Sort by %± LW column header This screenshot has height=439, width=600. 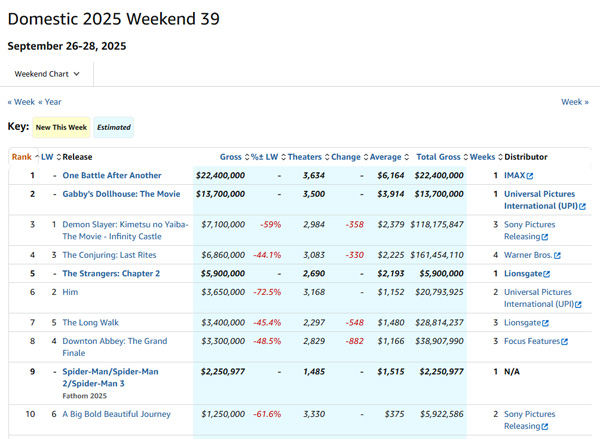pos(265,157)
